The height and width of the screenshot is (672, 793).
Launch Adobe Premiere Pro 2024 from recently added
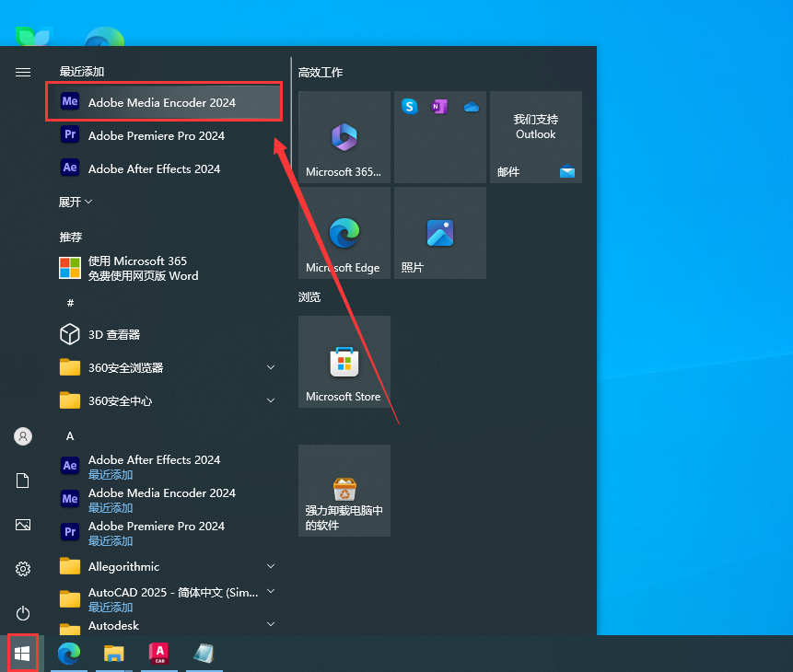click(164, 135)
